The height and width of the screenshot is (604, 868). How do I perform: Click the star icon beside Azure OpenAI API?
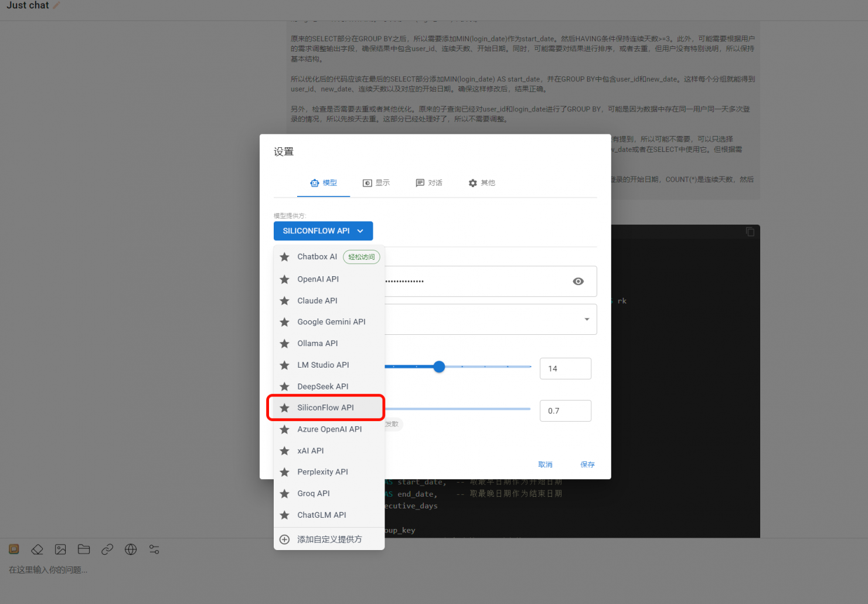coord(284,429)
